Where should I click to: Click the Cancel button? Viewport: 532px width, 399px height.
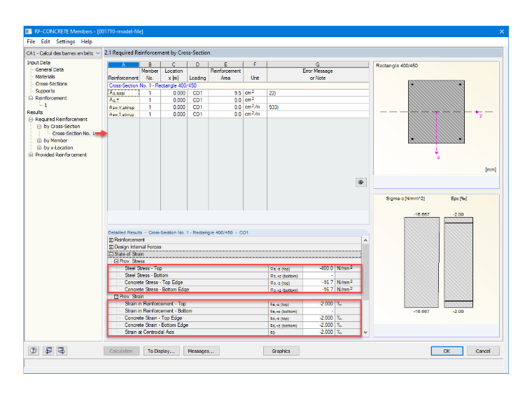tap(483, 351)
